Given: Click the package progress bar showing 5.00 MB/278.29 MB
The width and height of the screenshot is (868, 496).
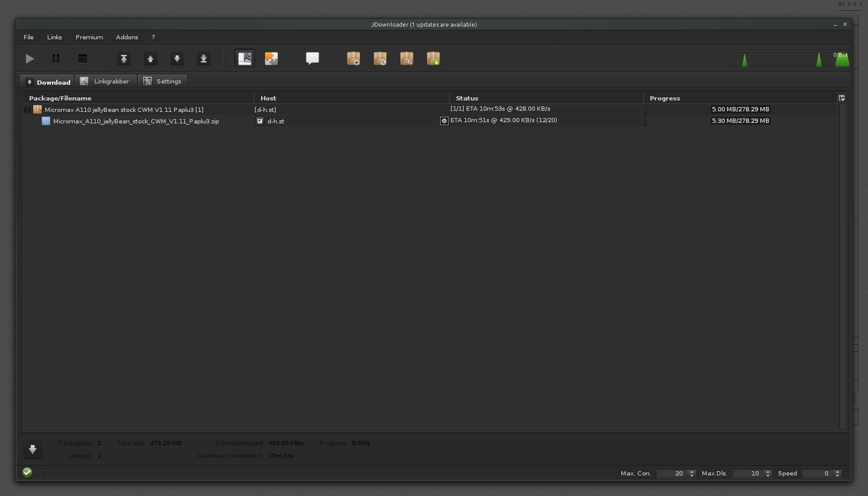Looking at the screenshot, I should tap(740, 109).
